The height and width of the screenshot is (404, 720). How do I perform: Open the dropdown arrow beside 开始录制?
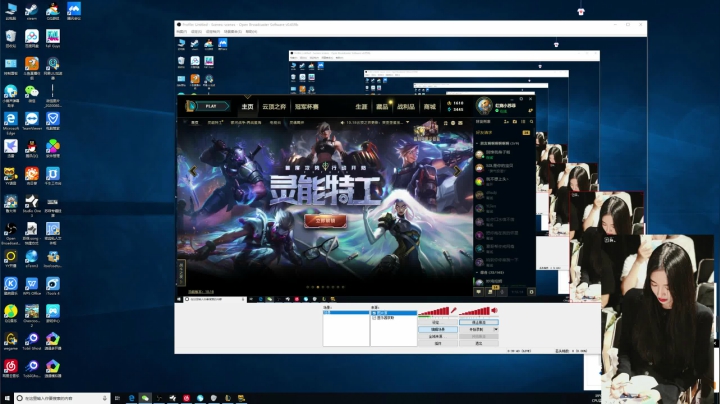coord(496,330)
